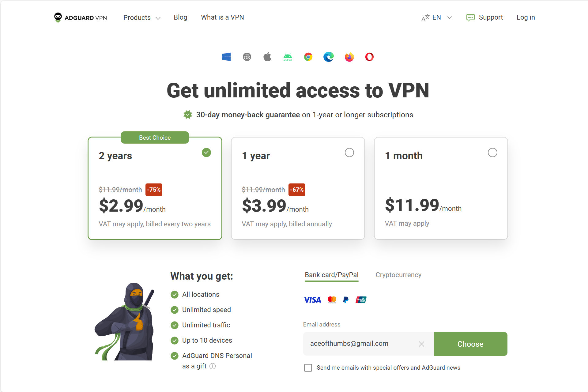Click the Log in link

click(x=525, y=17)
